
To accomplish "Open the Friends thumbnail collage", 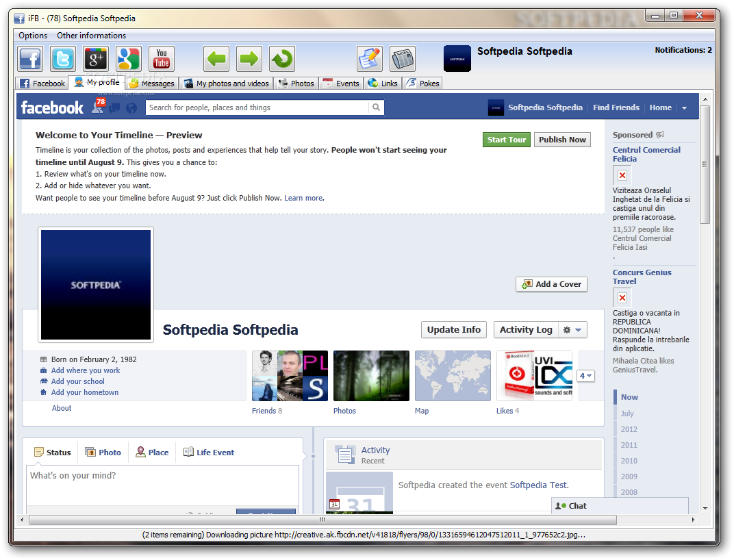I will [290, 376].
